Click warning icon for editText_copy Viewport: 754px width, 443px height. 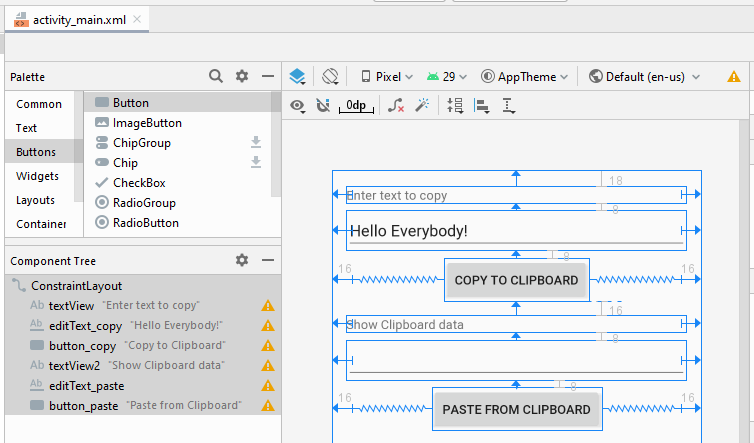[268, 326]
